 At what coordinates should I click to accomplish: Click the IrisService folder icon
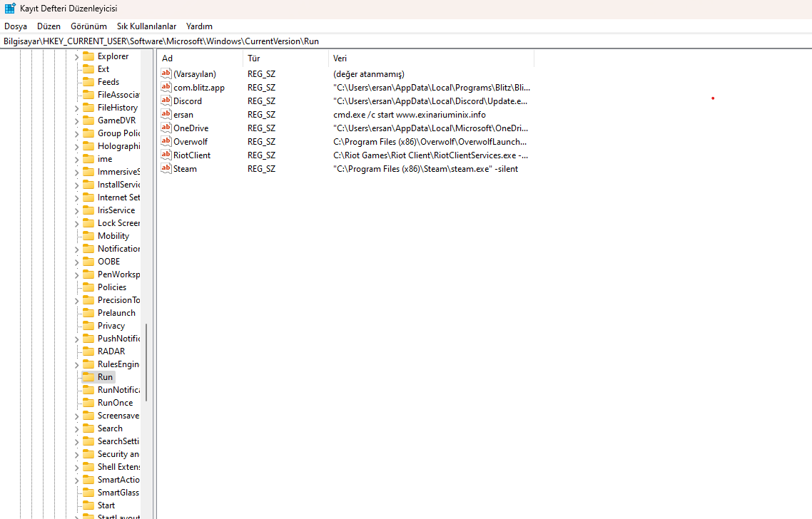point(88,210)
